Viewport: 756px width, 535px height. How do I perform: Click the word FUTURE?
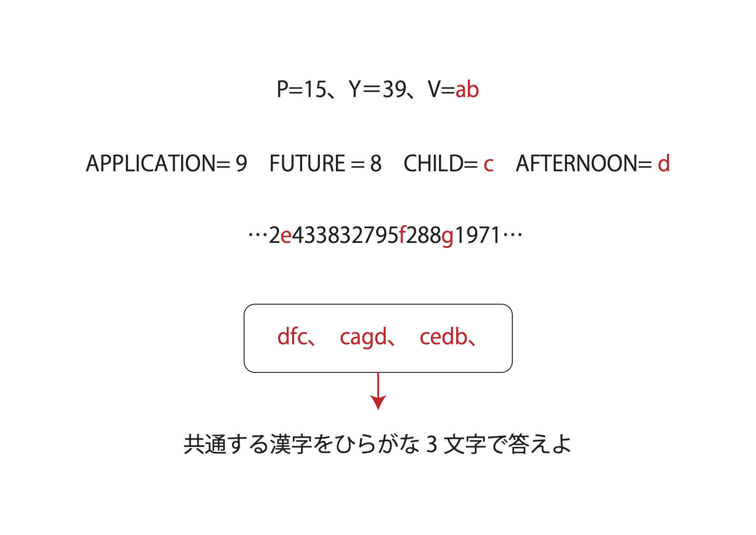pyautogui.click(x=307, y=164)
